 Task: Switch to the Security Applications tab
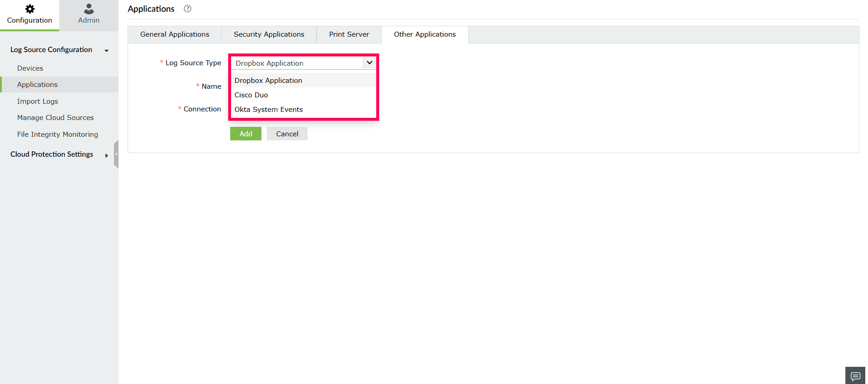tap(269, 34)
